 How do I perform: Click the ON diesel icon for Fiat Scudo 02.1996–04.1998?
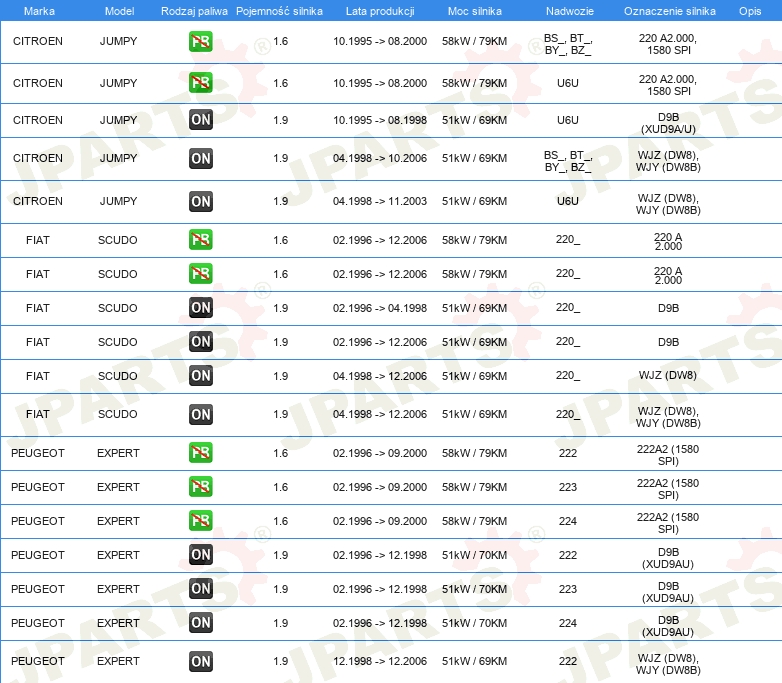(x=201, y=308)
